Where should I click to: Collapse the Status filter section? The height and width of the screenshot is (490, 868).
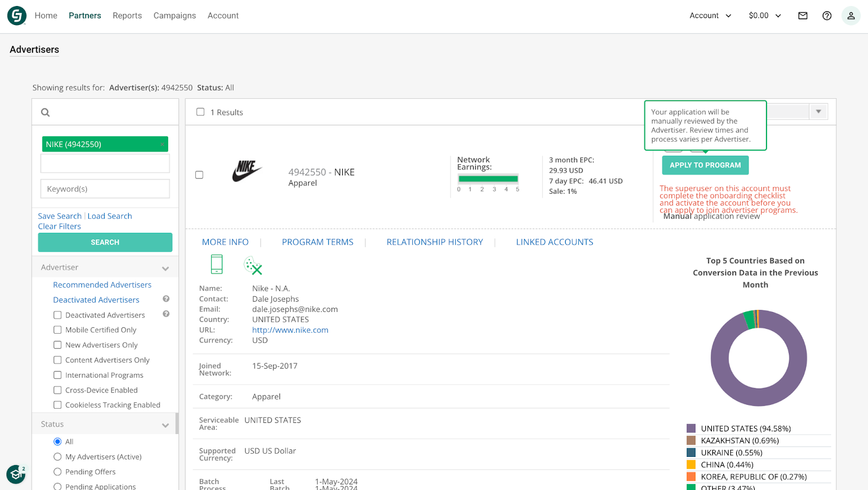[165, 425]
